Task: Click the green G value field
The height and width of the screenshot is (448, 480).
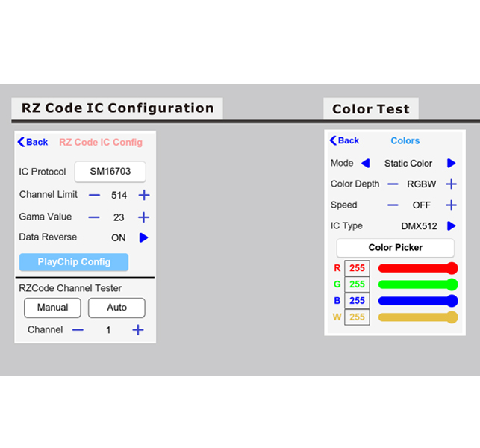Action: [x=357, y=284]
